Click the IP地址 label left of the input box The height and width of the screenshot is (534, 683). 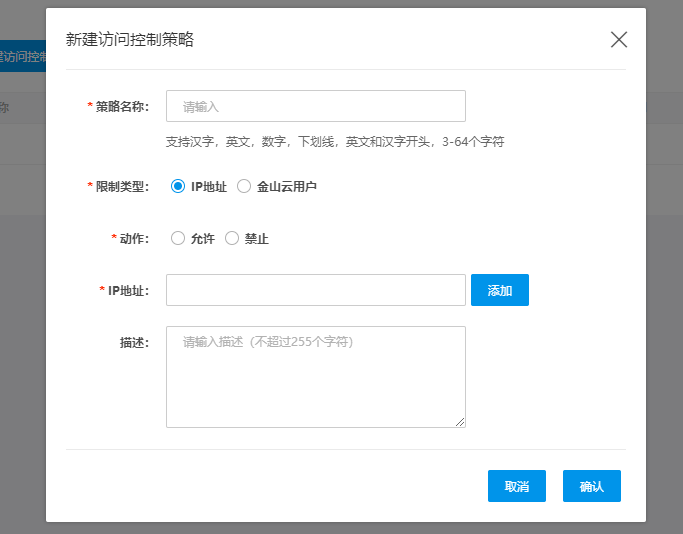pyautogui.click(x=127, y=290)
